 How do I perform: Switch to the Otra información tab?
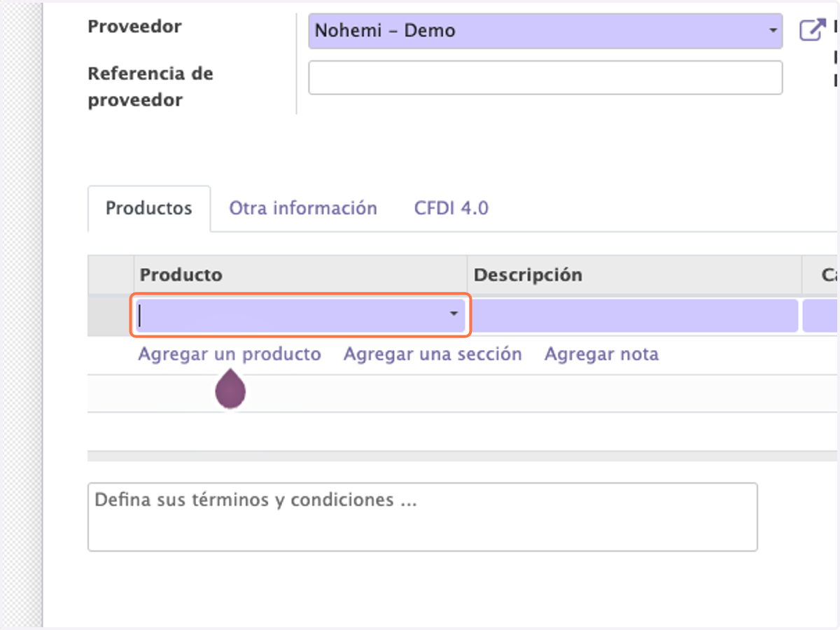click(x=303, y=209)
